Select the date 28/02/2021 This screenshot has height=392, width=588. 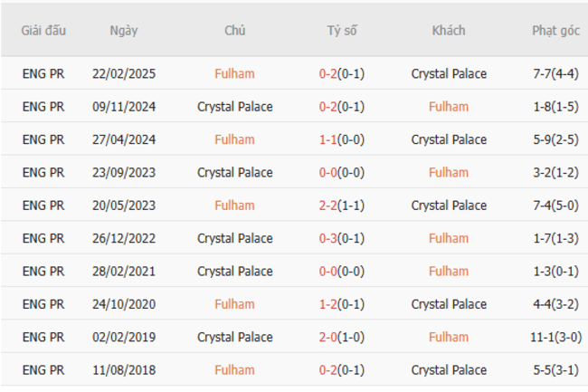point(124,271)
